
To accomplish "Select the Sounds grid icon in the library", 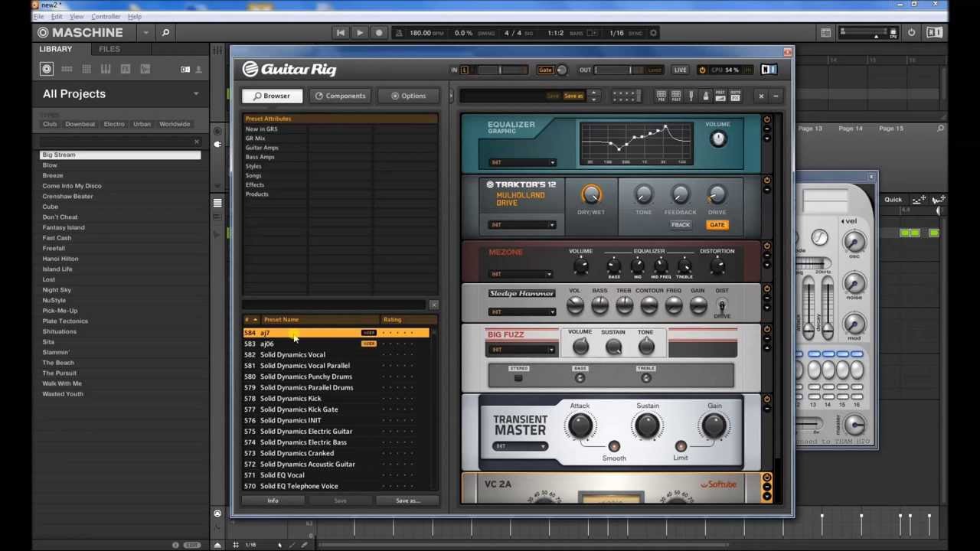I will [87, 69].
